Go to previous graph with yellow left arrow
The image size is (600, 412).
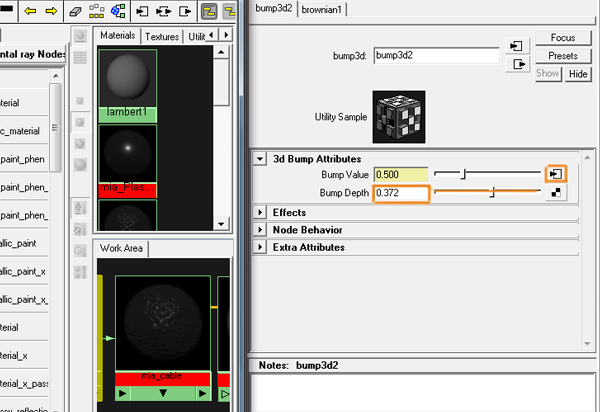click(30, 11)
